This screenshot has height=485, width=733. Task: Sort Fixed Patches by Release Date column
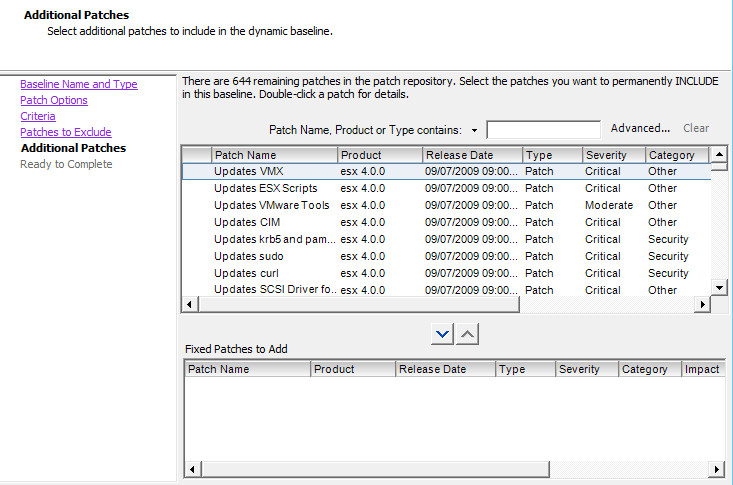coord(446,369)
